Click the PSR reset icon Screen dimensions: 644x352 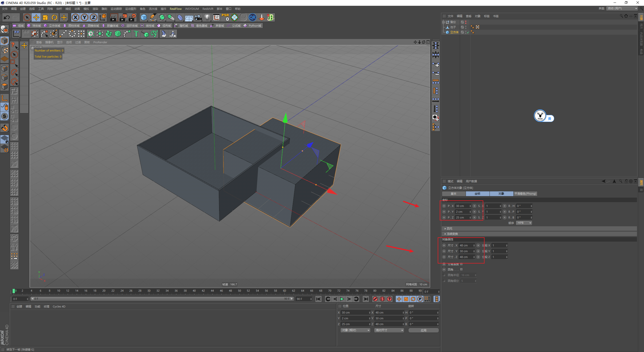point(225,17)
